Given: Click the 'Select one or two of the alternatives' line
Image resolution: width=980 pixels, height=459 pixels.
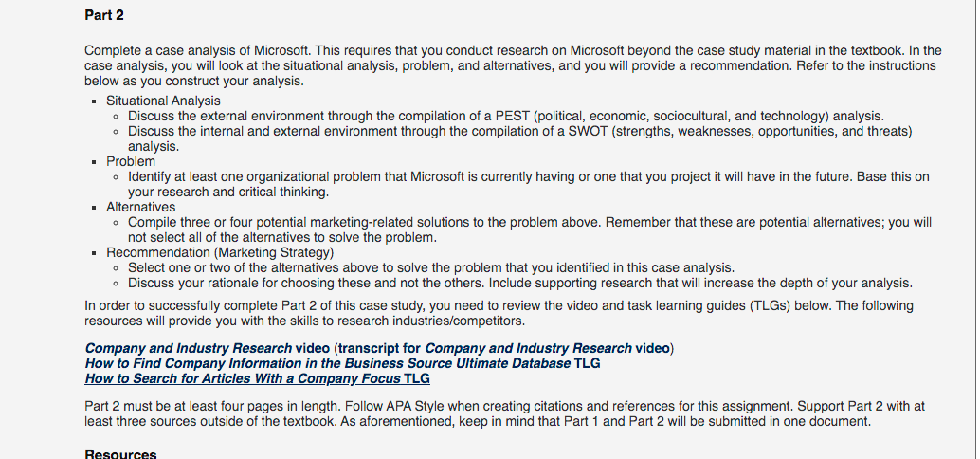Looking at the screenshot, I should (x=431, y=267).
